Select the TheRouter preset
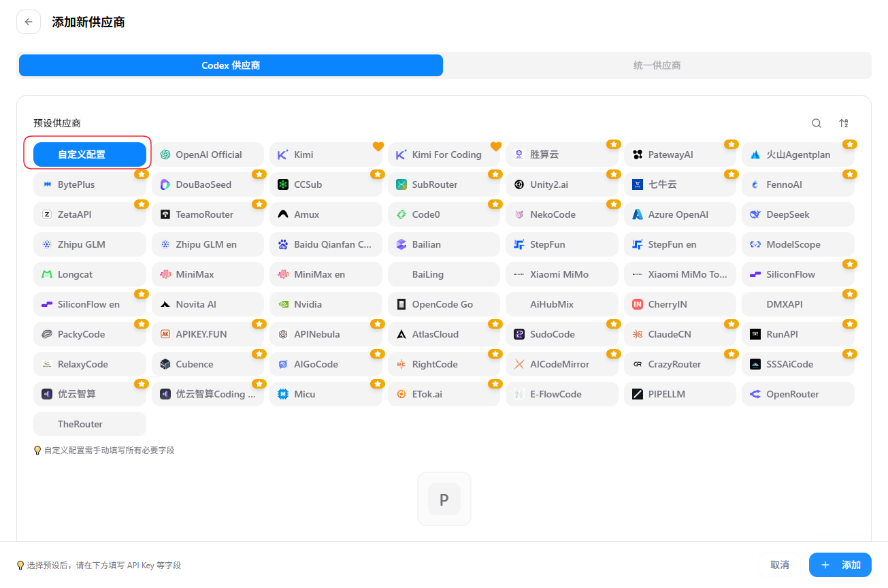 [90, 424]
